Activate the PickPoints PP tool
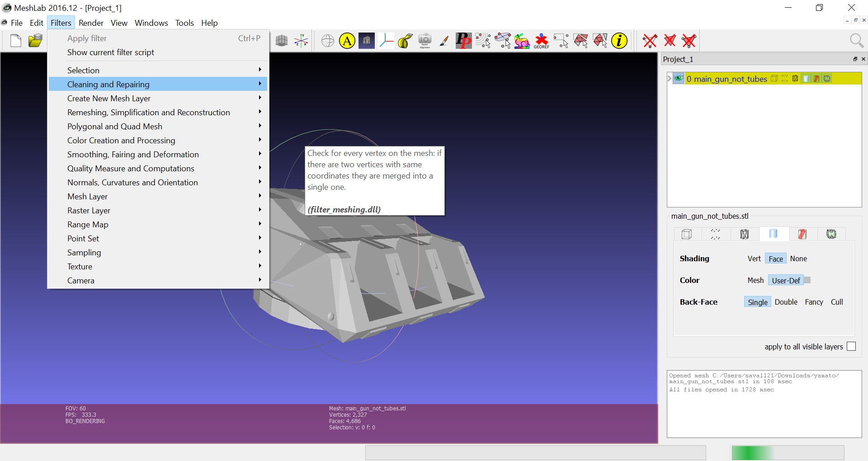This screenshot has height=461, width=868. pyautogui.click(x=464, y=41)
